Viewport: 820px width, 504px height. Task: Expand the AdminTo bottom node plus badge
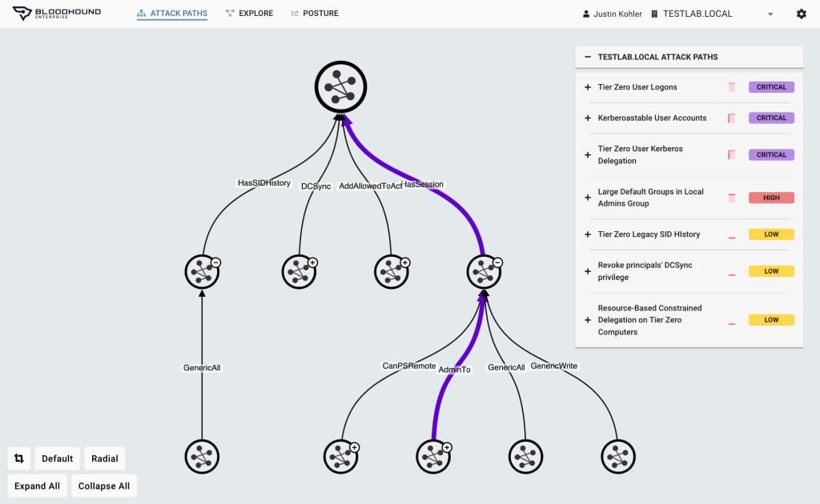447,447
